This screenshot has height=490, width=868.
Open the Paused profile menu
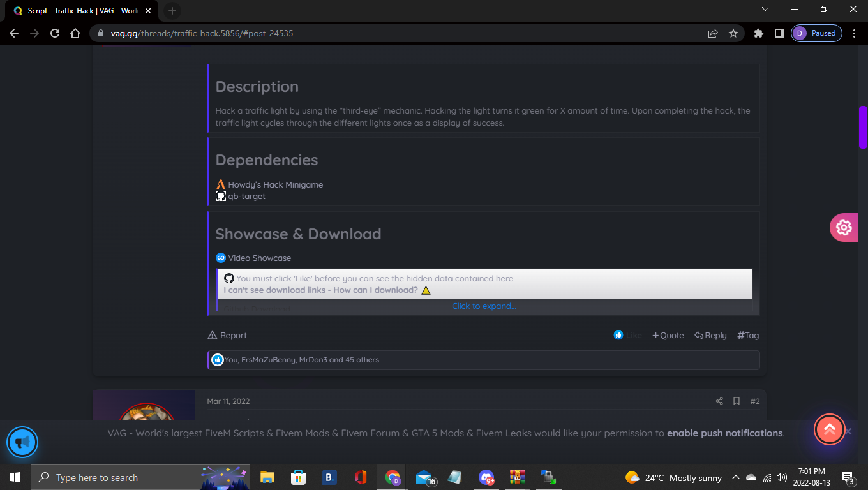(x=816, y=33)
